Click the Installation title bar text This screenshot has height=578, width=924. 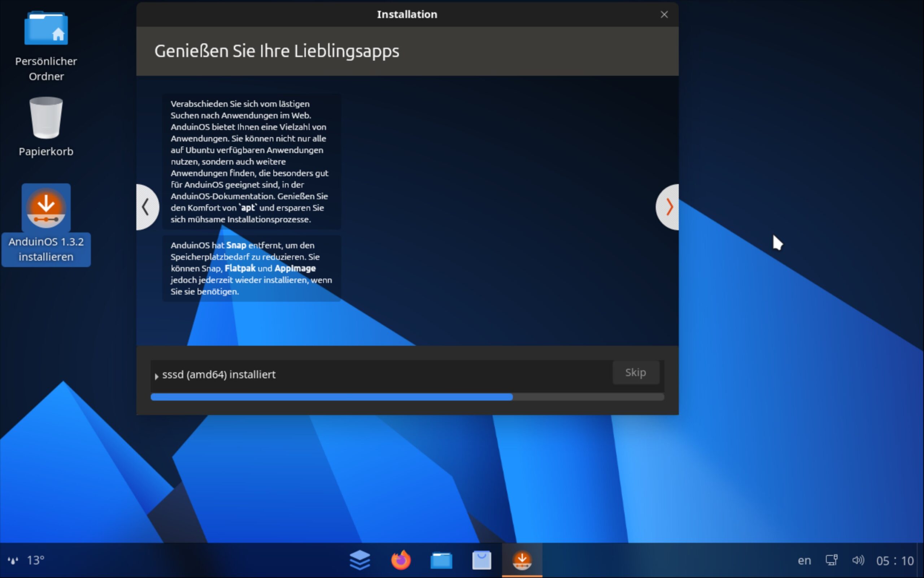407,14
